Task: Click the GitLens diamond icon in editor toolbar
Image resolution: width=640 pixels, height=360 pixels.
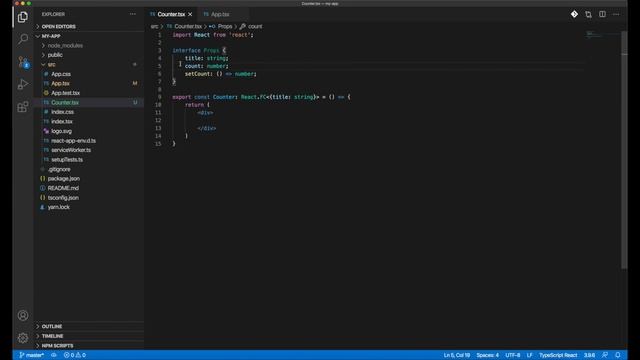Action: tap(574, 14)
